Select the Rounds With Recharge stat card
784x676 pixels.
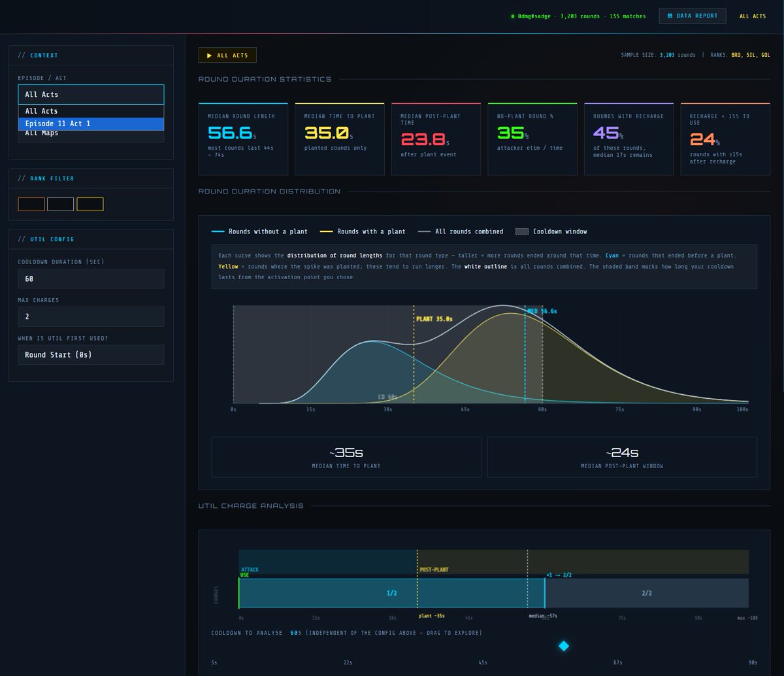pyautogui.click(x=629, y=139)
